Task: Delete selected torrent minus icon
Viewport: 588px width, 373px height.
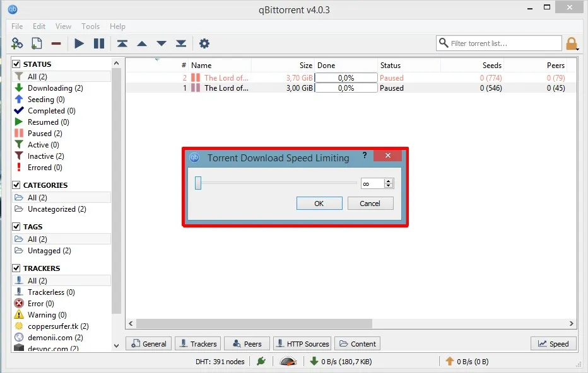Action: (x=56, y=44)
